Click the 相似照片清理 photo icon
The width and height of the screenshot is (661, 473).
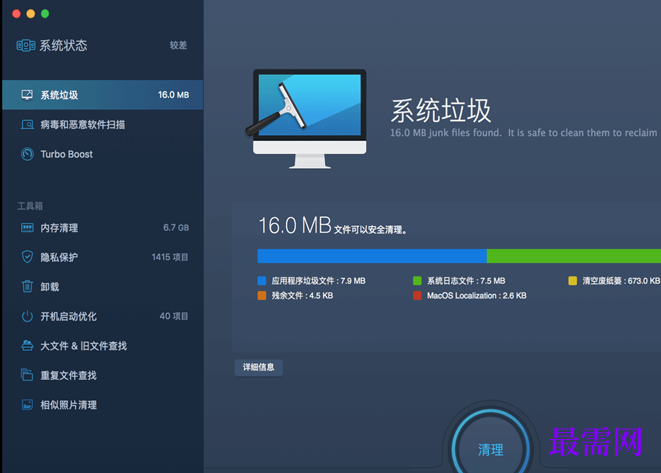tap(27, 405)
